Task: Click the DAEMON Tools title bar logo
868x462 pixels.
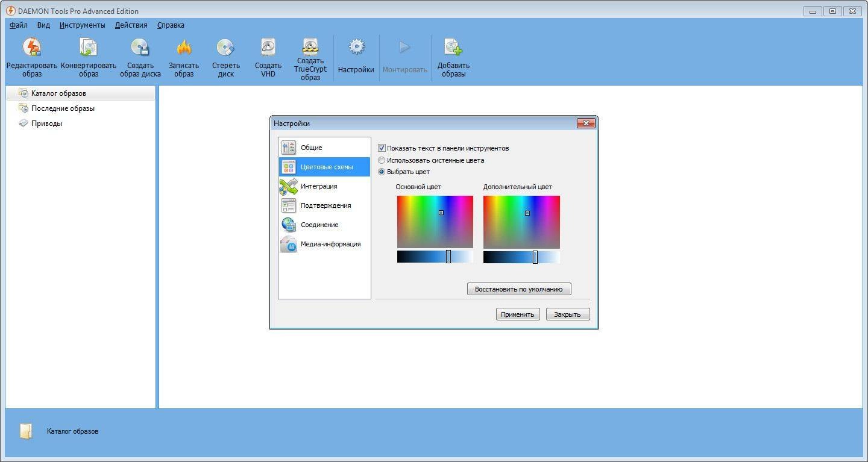Action: 10,11
